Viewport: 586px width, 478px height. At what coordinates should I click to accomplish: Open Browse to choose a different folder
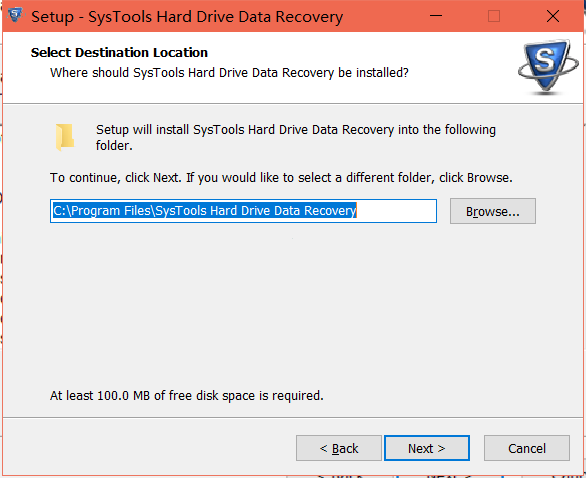[493, 211]
